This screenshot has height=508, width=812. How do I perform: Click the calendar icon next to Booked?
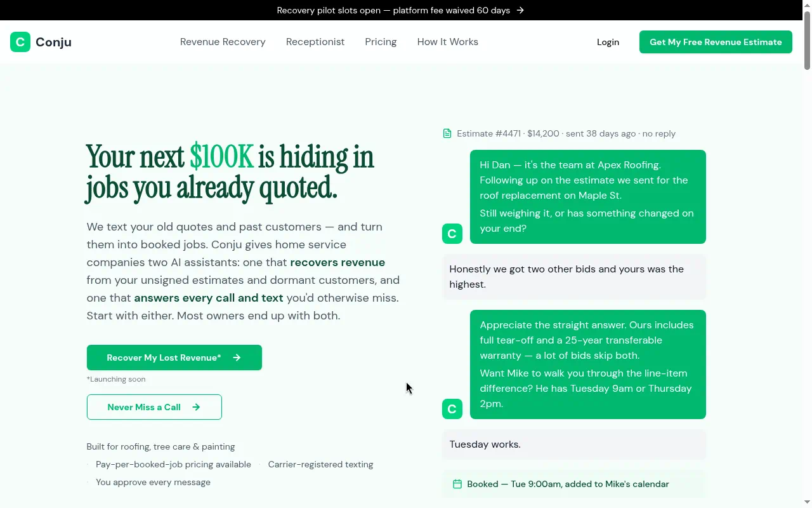[x=457, y=484]
